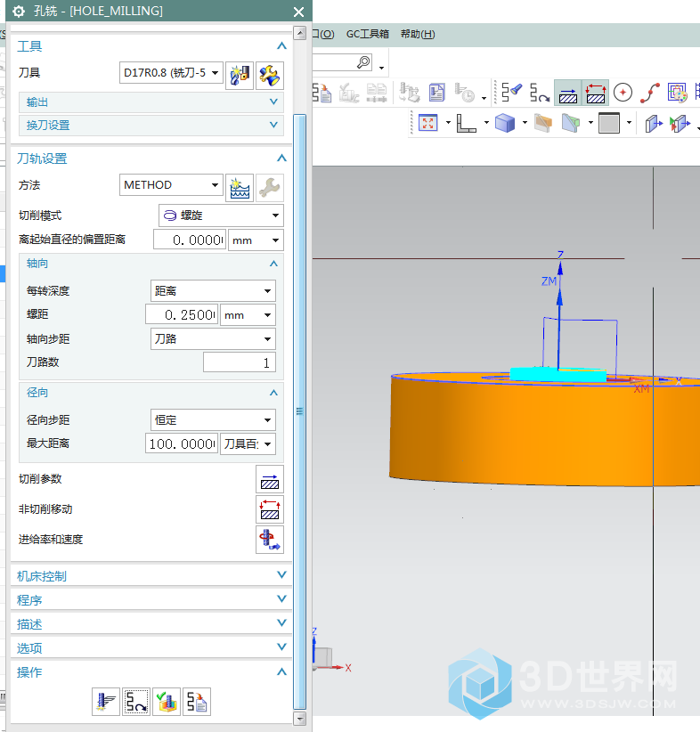Click the dialog scrollbar down arrow
Screen dimensions: 700x732
(300, 718)
